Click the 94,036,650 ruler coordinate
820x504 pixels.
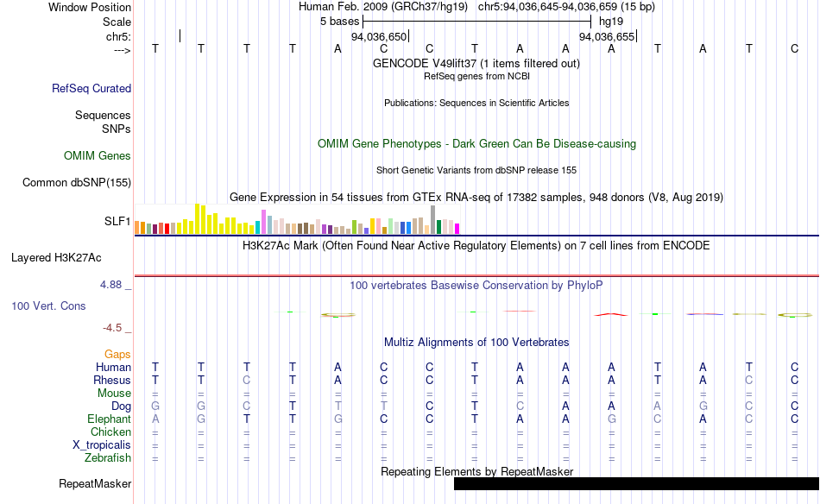pyautogui.click(x=379, y=36)
